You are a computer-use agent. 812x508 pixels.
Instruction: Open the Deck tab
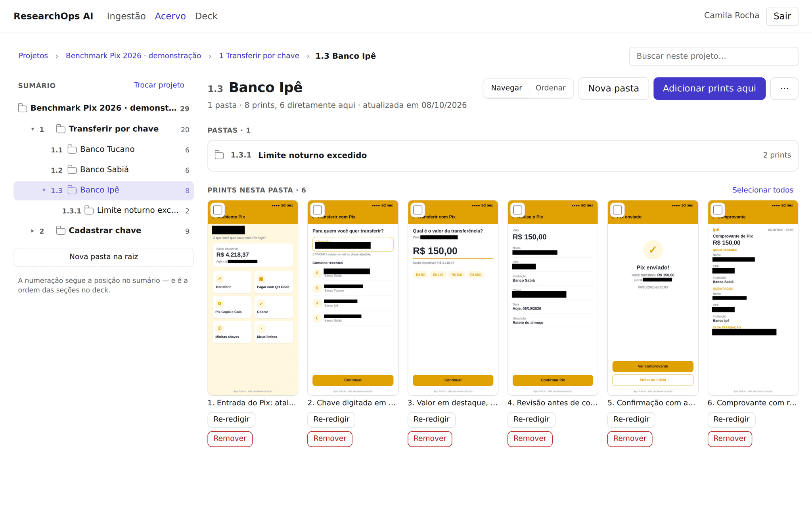(206, 16)
